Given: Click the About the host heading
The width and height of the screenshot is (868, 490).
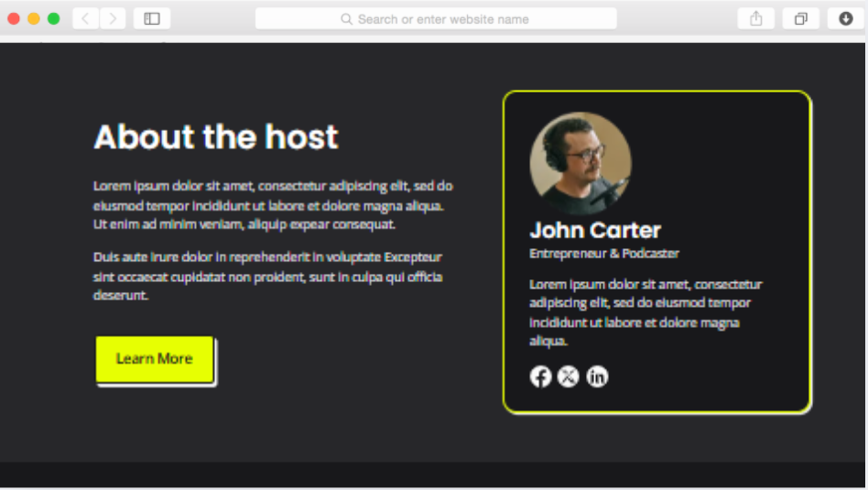Looking at the screenshot, I should [216, 137].
